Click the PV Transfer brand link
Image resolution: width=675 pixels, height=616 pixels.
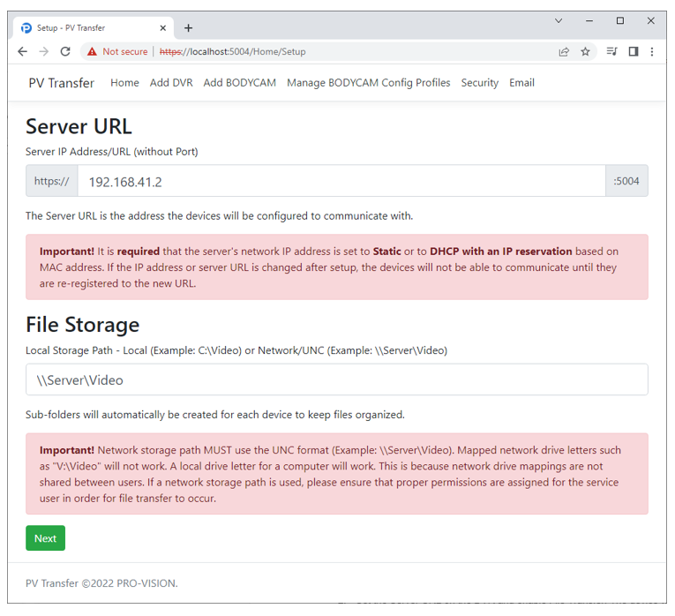point(61,83)
